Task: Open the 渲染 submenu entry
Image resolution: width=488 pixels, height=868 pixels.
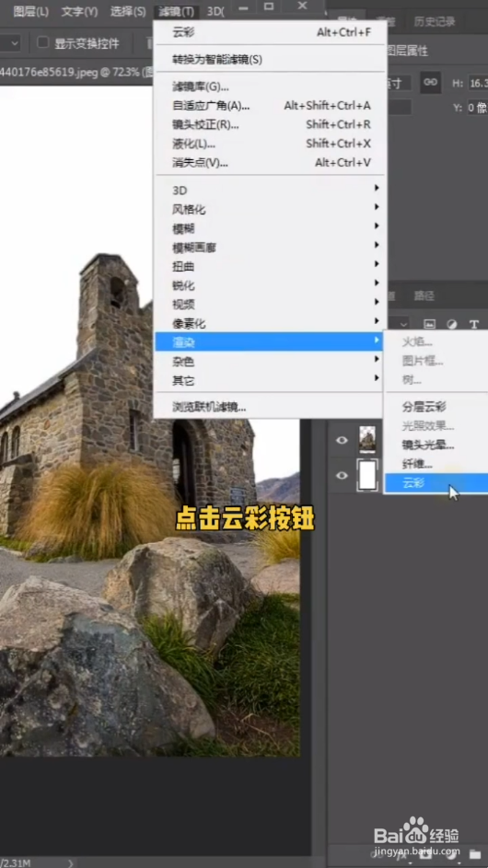Action: 269,342
